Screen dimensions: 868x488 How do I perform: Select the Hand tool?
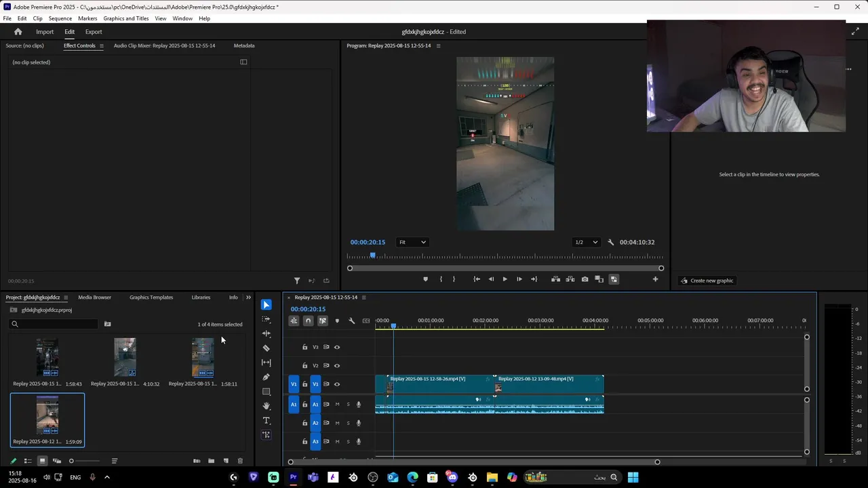tap(267, 406)
